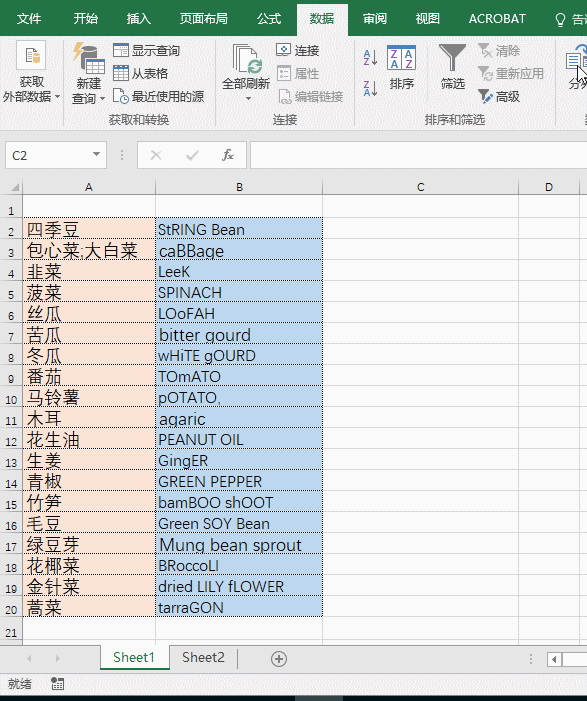The width and height of the screenshot is (587, 701).
Task: Select cell containing "bitter gourd"
Action: pyautogui.click(x=239, y=334)
